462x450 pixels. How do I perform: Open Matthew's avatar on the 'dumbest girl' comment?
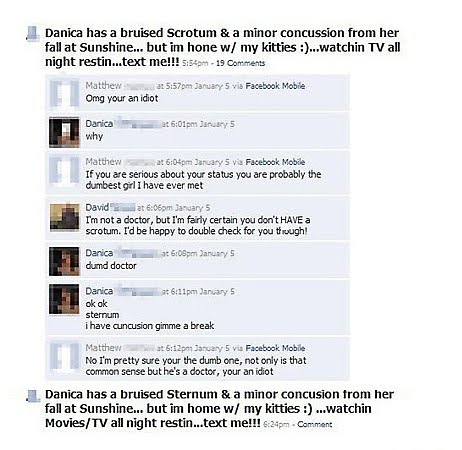click(64, 170)
